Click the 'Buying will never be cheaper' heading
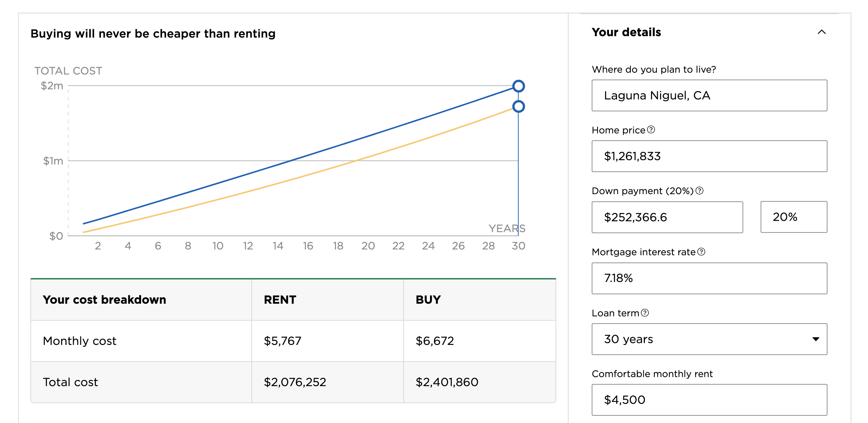This screenshot has width=868, height=423. 153,34
